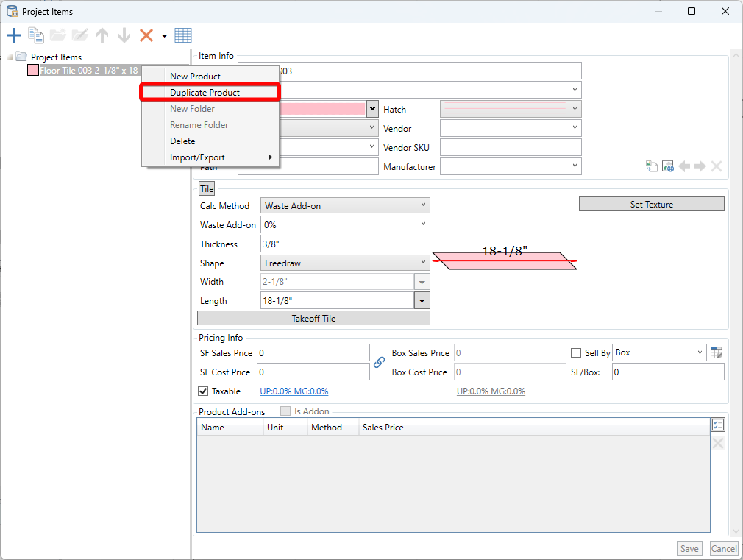Open the blue grid table view icon
This screenshot has width=743, height=560.
183,35
